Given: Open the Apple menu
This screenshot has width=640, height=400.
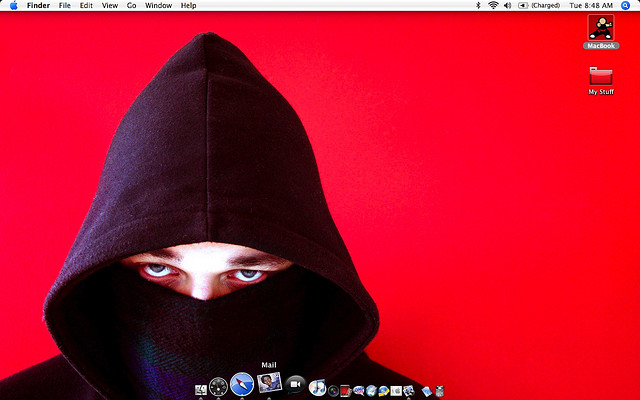Looking at the screenshot, I should click(x=13, y=6).
